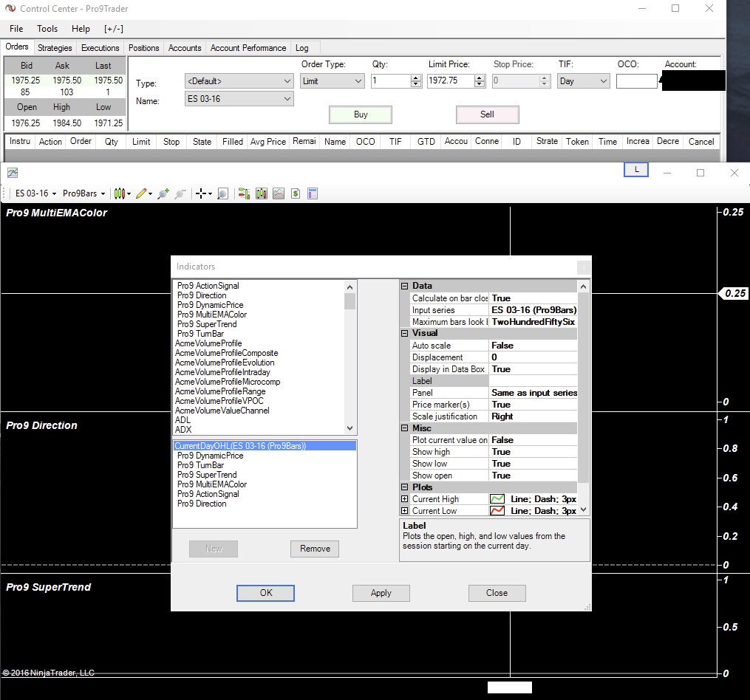
Task: Open the Chart Trader icon
Action: [244, 193]
